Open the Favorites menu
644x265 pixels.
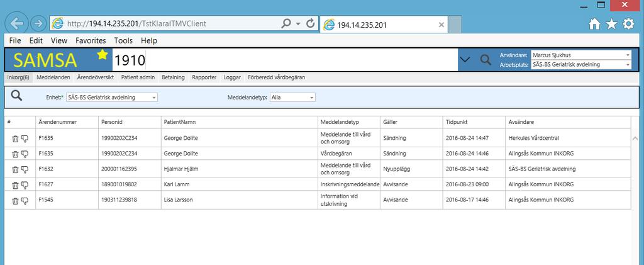point(91,41)
